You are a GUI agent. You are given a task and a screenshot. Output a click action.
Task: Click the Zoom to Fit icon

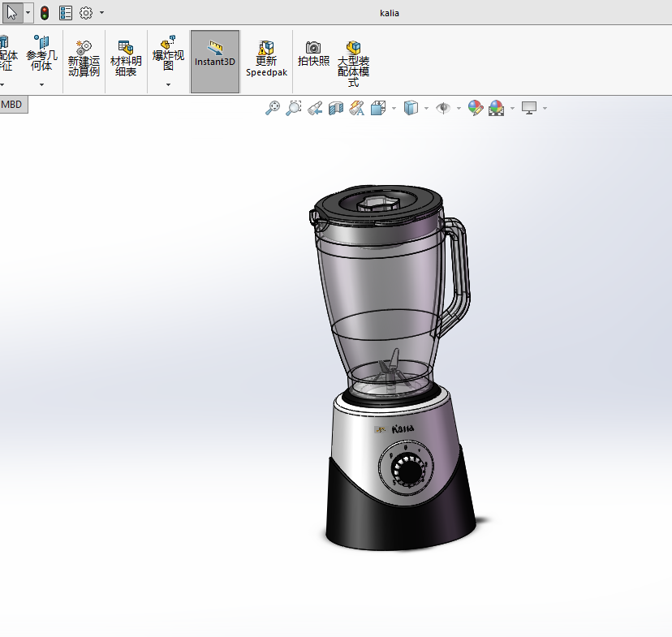tap(273, 108)
